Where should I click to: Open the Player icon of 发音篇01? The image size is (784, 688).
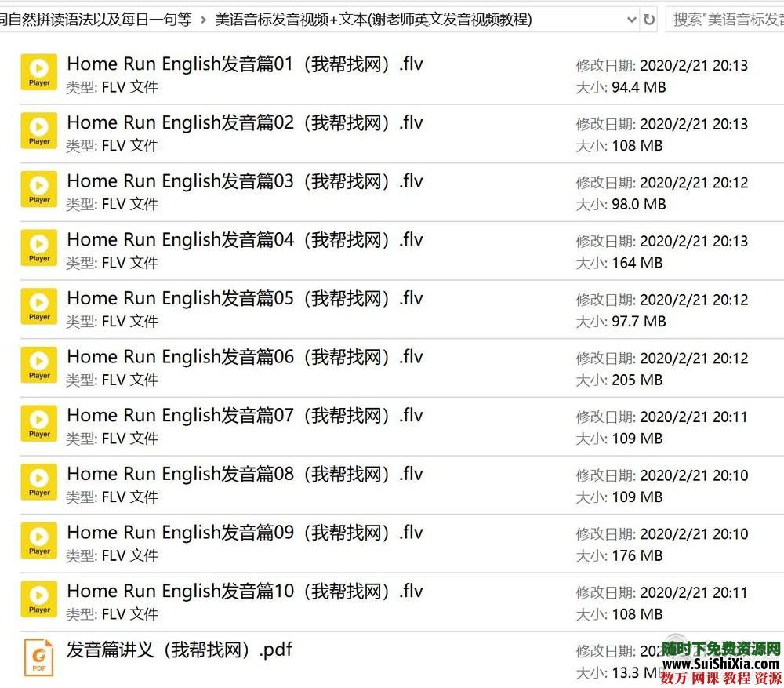(38, 71)
